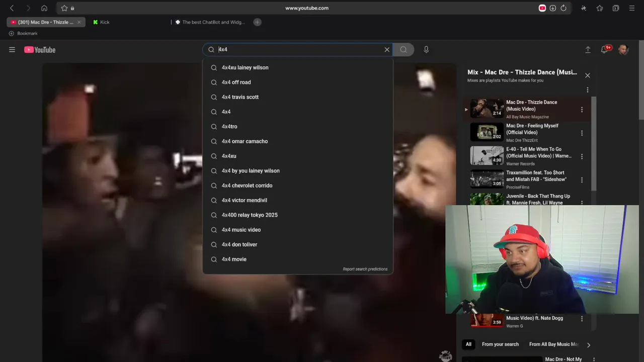Choose suggestion 4x400 relay tokyo 2025

[x=298, y=215]
